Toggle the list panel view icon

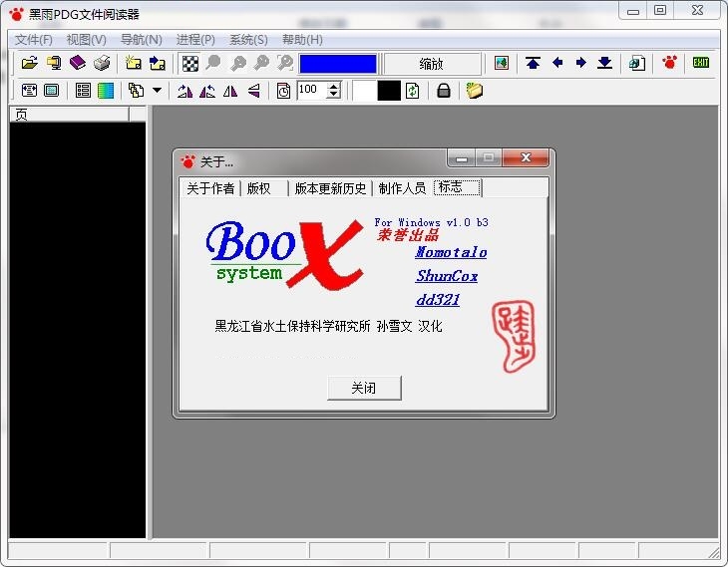click(83, 91)
